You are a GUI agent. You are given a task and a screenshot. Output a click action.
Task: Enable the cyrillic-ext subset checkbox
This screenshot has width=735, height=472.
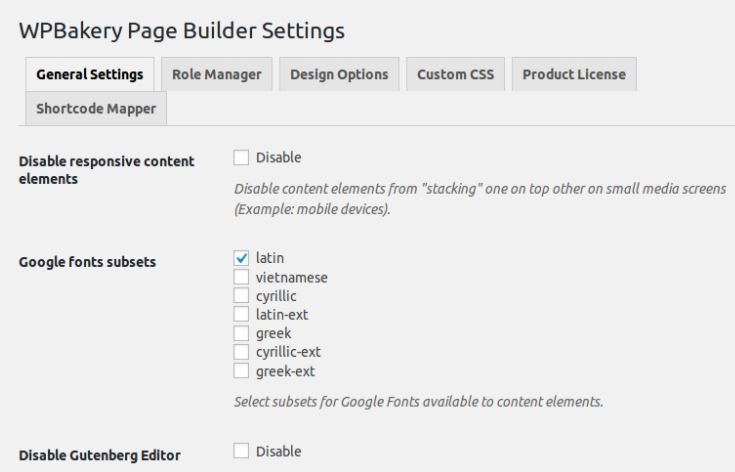241,352
